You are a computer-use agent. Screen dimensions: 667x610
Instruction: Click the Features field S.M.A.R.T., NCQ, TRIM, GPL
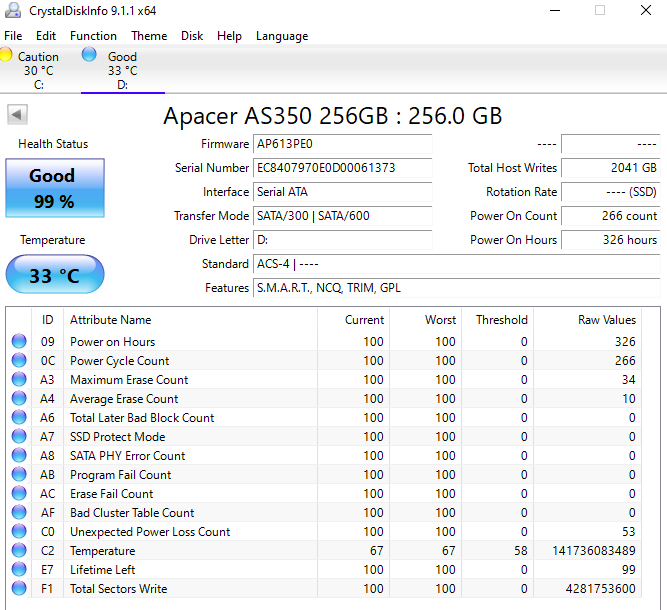457,288
